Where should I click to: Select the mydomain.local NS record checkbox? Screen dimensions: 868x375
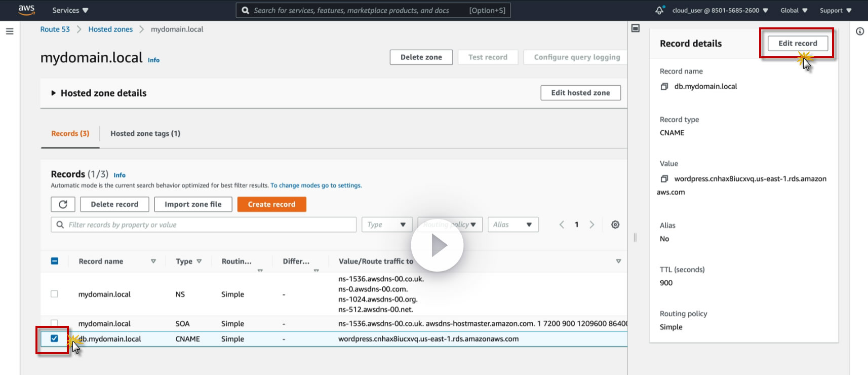(x=55, y=294)
